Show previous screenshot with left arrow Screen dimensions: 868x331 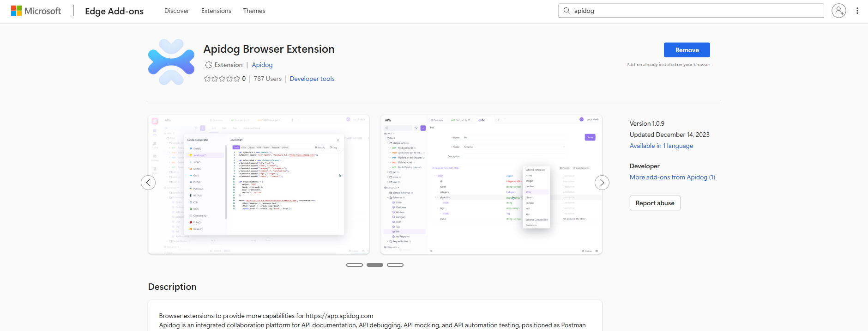pyautogui.click(x=148, y=183)
